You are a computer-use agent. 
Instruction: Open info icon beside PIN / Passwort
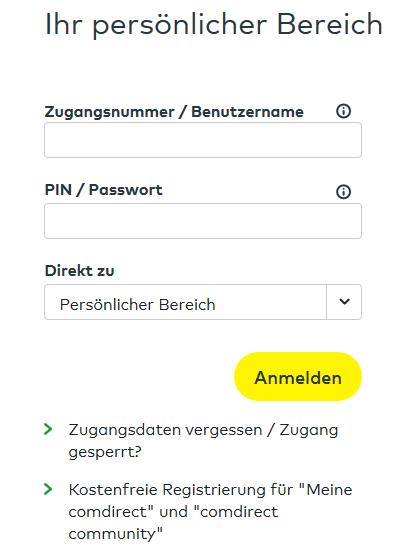343,192
